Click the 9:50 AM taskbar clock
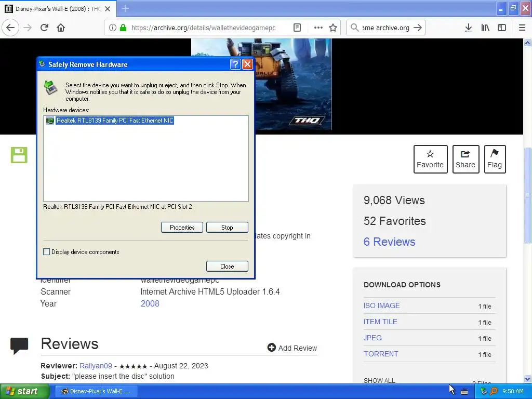Screen dimensions: 532x399 (513, 391)
